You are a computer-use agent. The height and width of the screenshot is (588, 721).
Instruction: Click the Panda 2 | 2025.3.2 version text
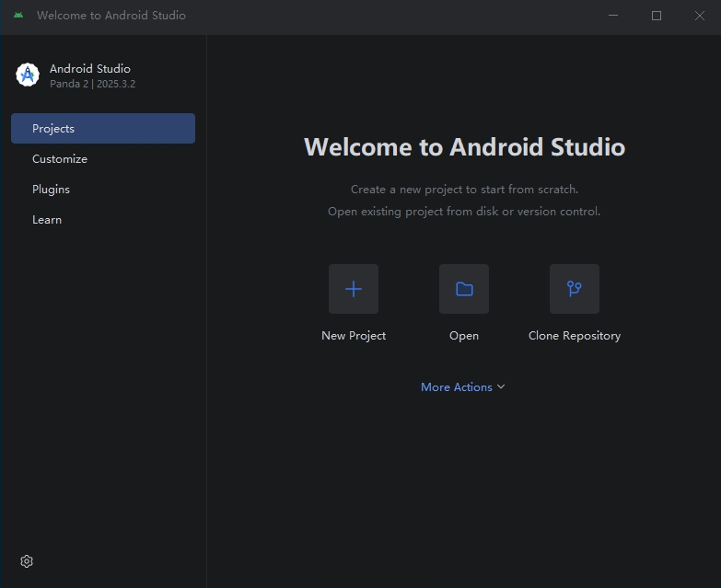(92, 84)
